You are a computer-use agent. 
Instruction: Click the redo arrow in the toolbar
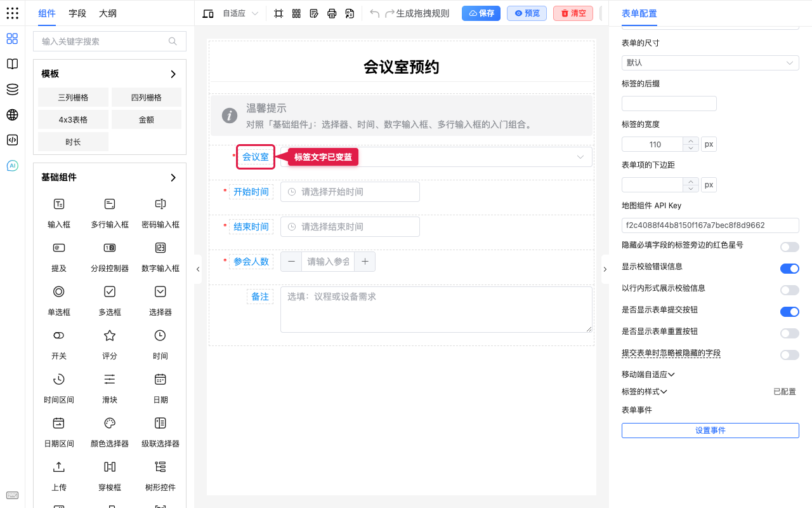pos(390,13)
